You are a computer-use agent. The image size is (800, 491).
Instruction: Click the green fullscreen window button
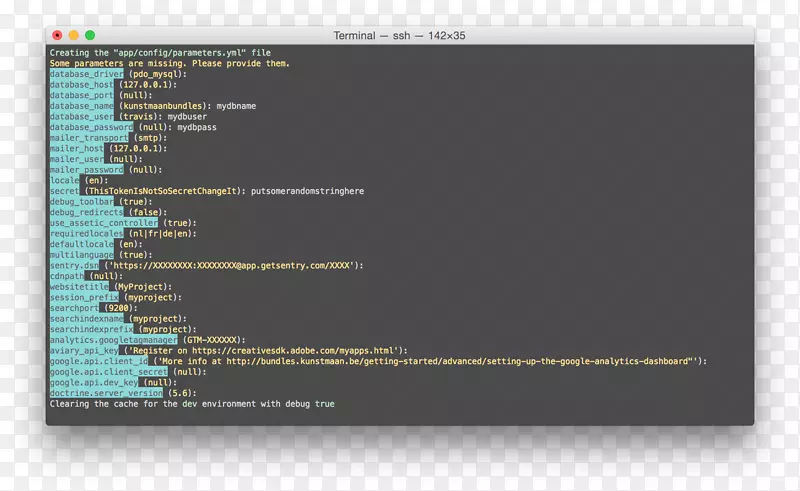pyautogui.click(x=89, y=36)
